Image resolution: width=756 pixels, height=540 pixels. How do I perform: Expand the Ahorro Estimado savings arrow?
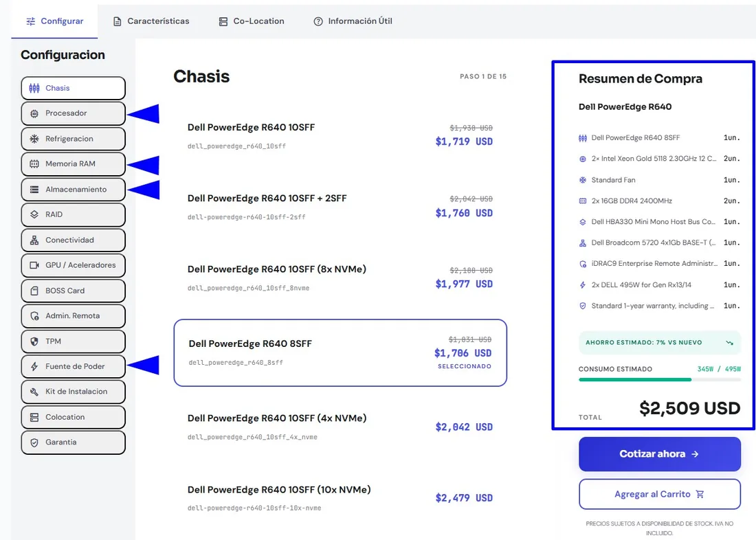click(x=729, y=343)
